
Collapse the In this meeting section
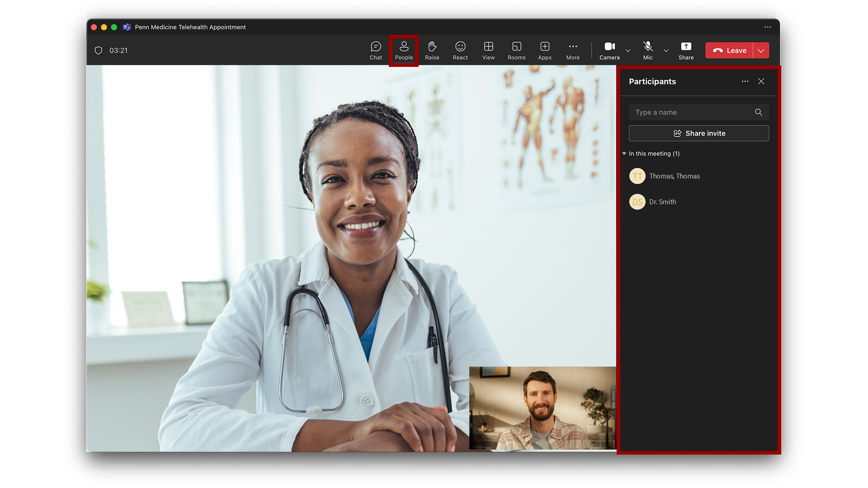[x=624, y=154]
